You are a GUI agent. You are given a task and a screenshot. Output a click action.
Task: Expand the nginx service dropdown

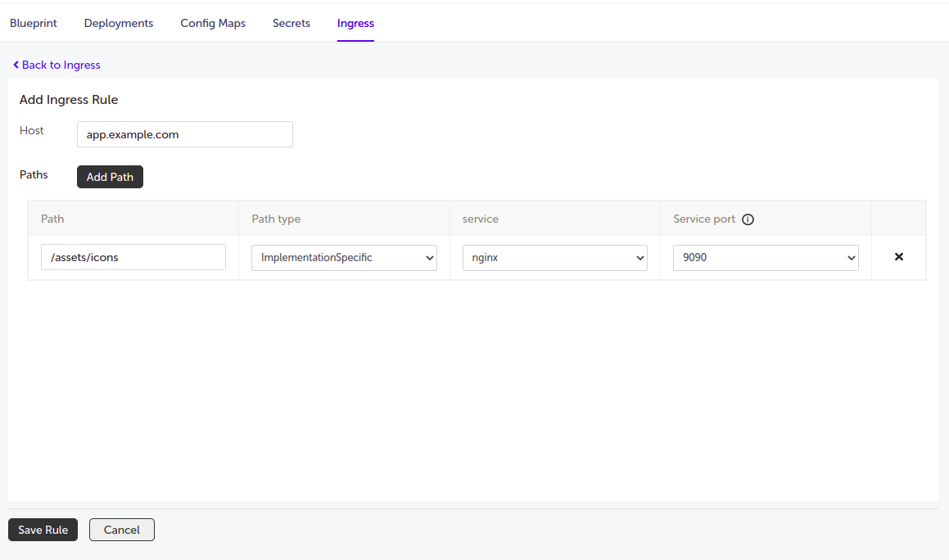pyautogui.click(x=554, y=258)
